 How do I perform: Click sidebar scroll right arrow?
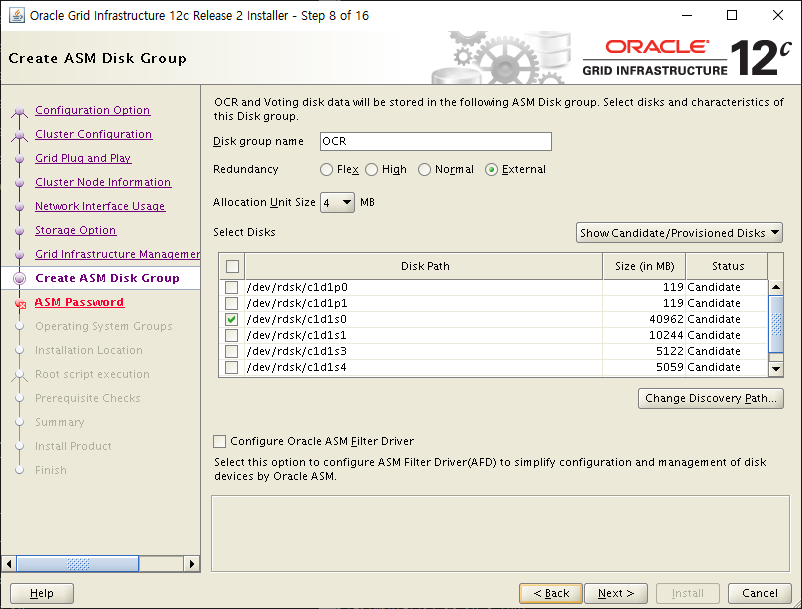pos(191,564)
